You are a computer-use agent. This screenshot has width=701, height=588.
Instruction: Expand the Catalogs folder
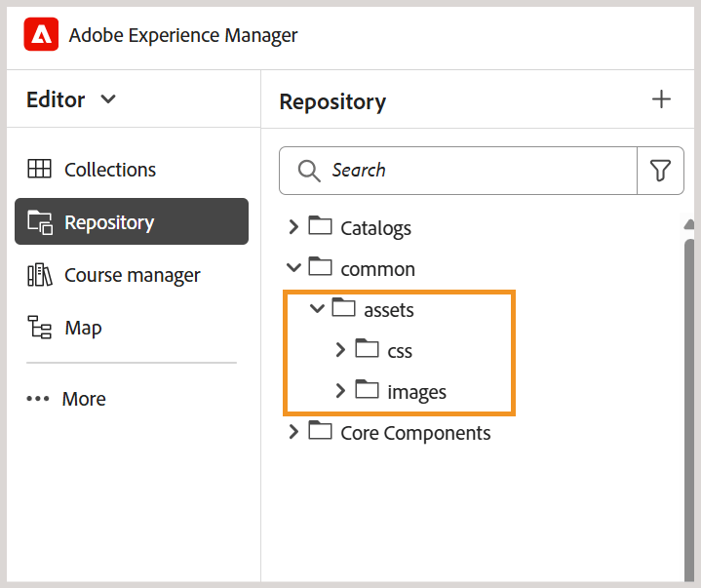(293, 227)
